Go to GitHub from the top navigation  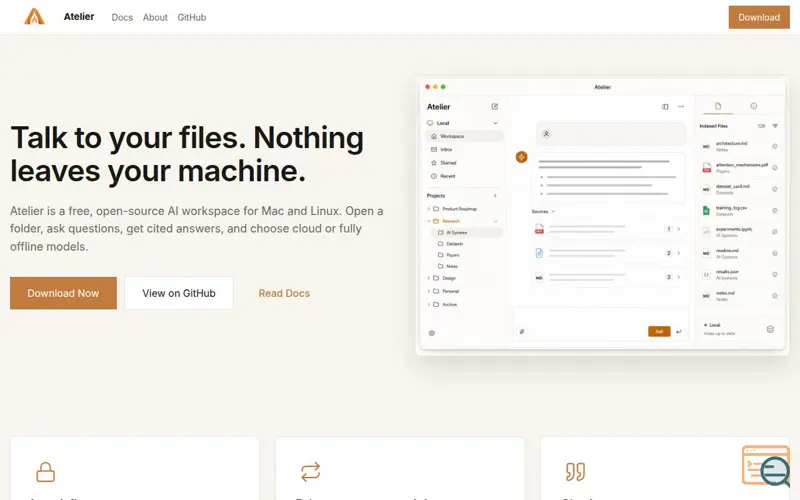click(192, 17)
